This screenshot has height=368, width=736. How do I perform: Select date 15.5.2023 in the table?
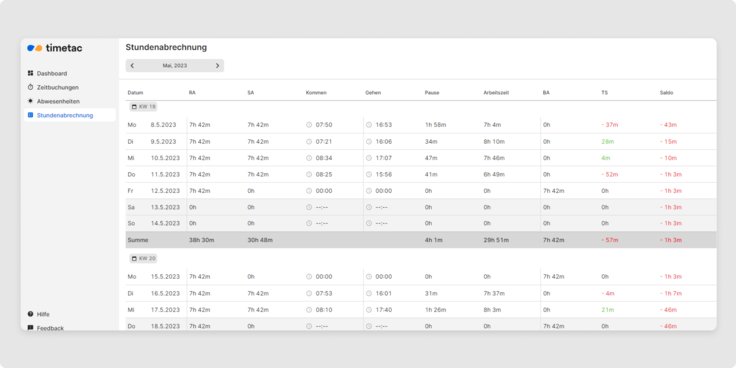click(165, 277)
